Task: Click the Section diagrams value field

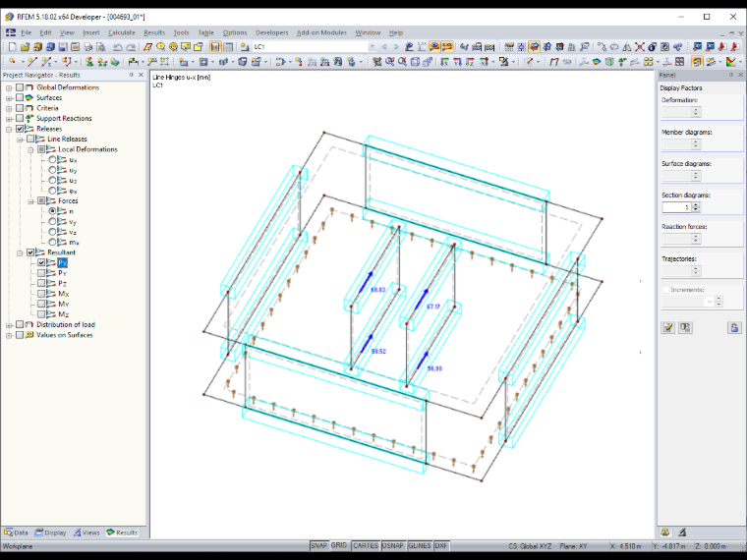Action: (x=676, y=207)
